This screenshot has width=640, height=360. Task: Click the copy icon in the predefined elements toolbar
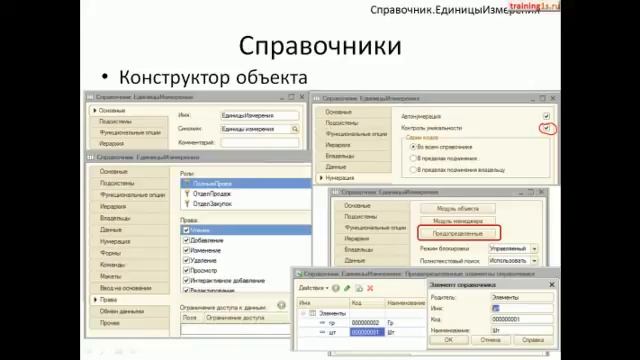point(359,288)
